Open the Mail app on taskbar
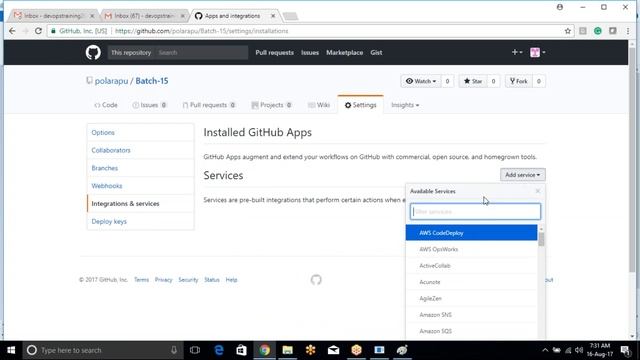Screen dimensions: 640x360 click(x=333, y=350)
